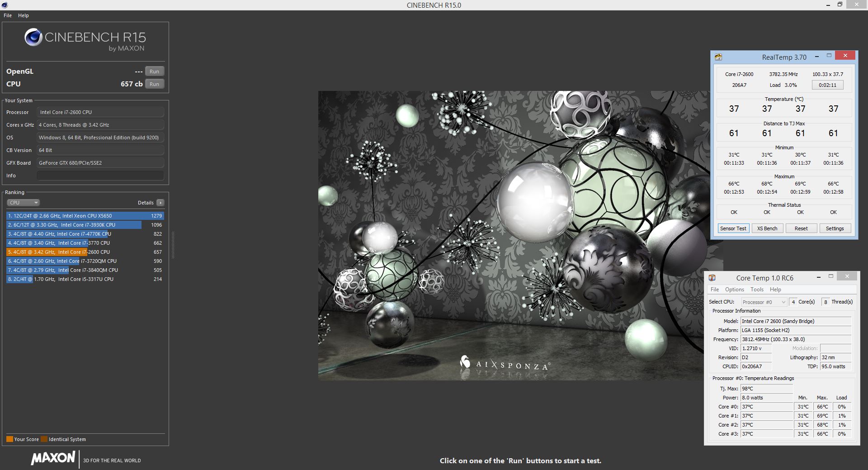
Task: Maximize the Core Temp window
Action: [x=831, y=276]
